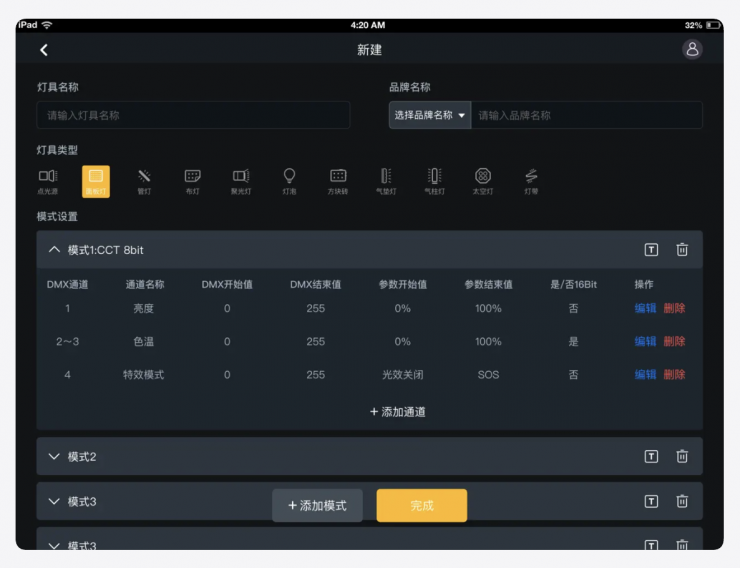Image resolution: width=740 pixels, height=568 pixels.
Task: Pick the 灯泡 bulb fixture icon
Action: 289,180
